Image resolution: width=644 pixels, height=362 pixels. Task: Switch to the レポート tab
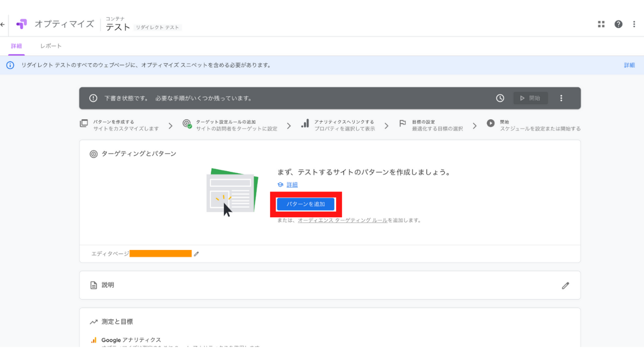tap(51, 46)
